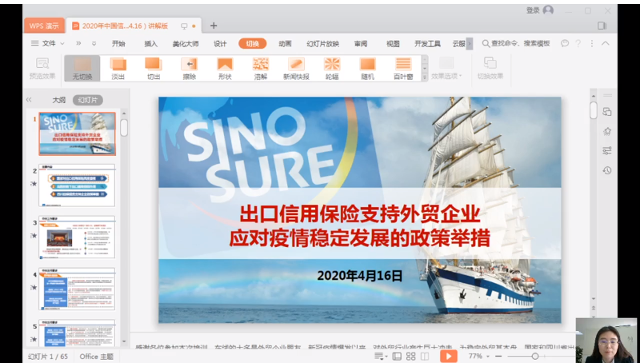Open the 美化大师 tab
This screenshot has width=644, height=363.
186,43
